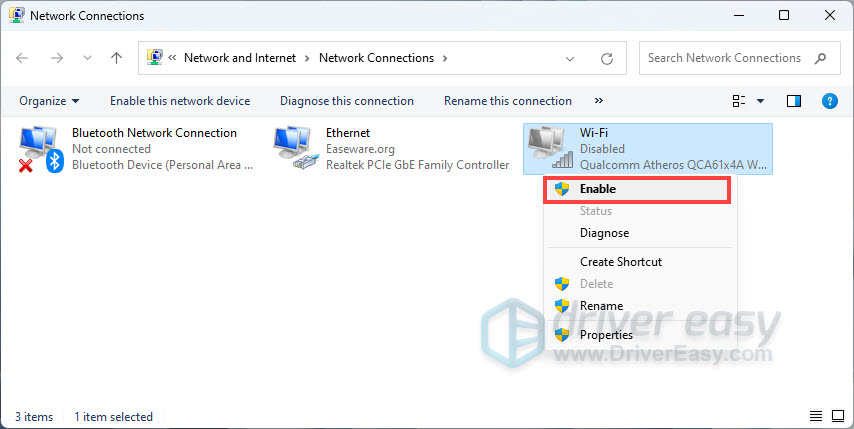Click Enable this network device
The image size is (854, 429).
click(180, 101)
